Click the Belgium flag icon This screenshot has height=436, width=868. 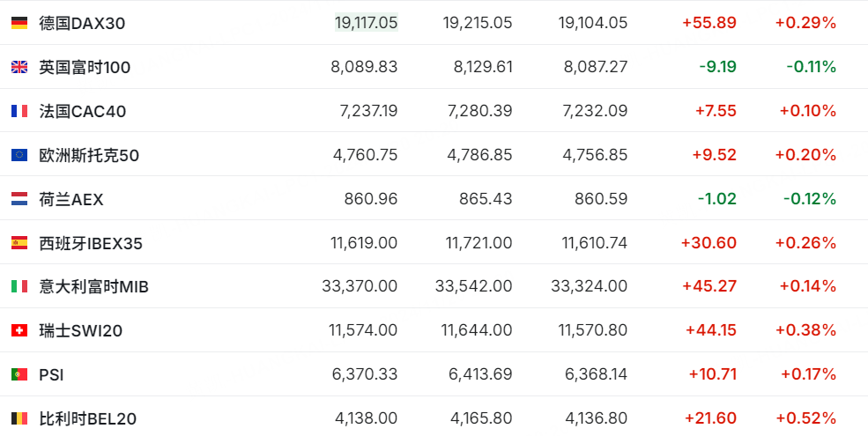(x=19, y=418)
